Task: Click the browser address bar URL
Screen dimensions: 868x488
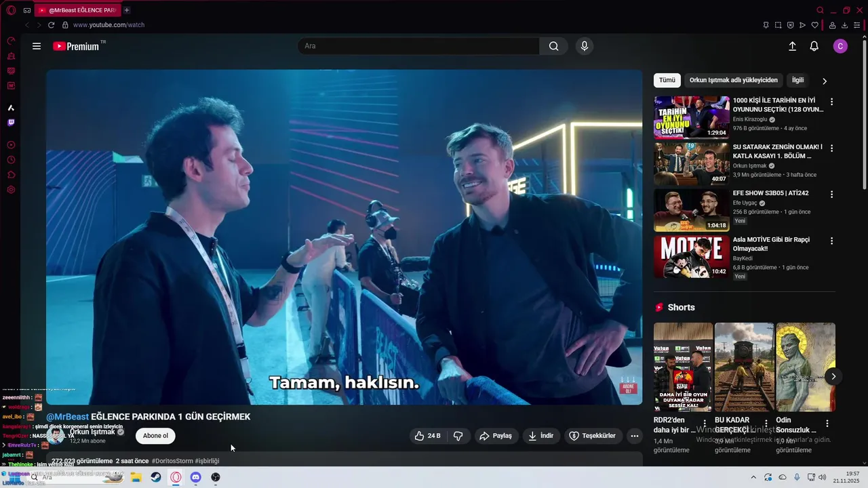Action: (x=108, y=25)
